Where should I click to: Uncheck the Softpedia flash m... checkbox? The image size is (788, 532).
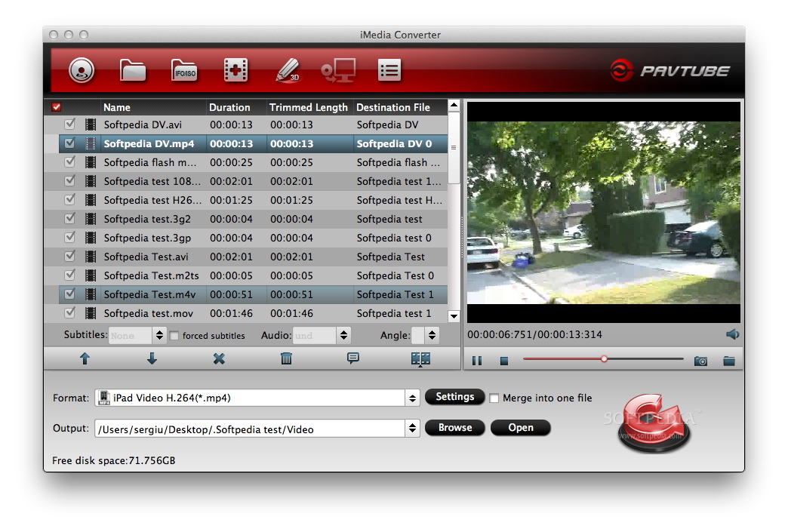click(x=70, y=161)
